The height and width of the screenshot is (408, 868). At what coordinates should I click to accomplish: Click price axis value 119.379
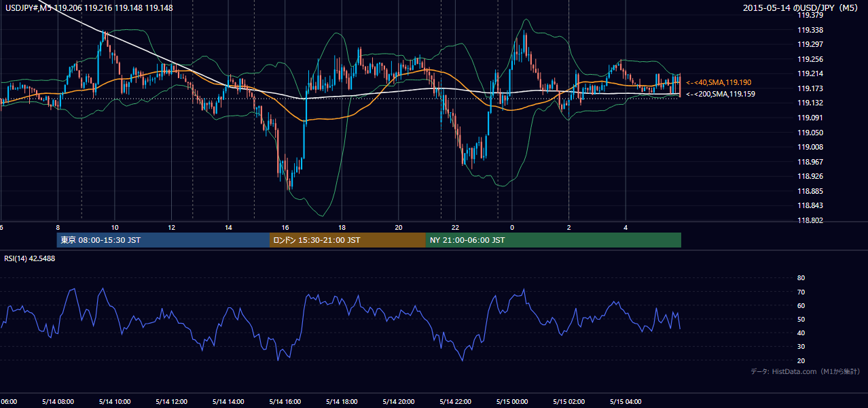pos(810,15)
